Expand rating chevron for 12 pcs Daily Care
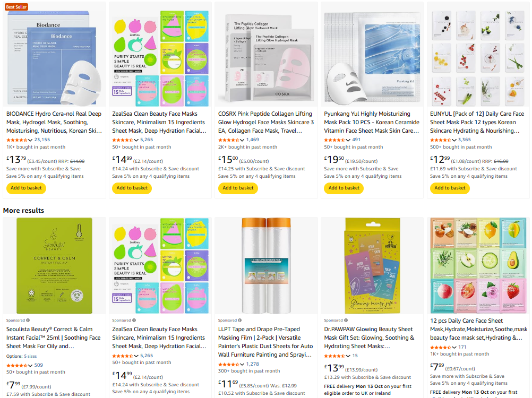532x398 pixels. pyautogui.click(x=454, y=348)
